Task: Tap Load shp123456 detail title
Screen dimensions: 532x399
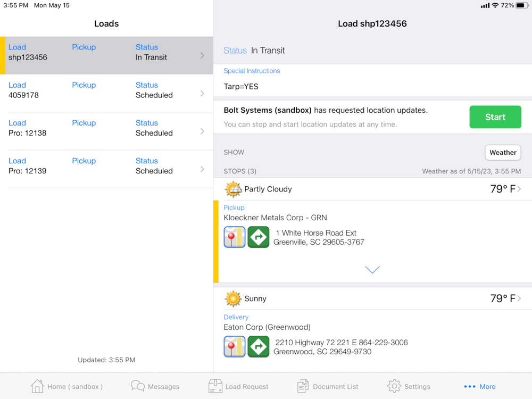Action: (372, 24)
